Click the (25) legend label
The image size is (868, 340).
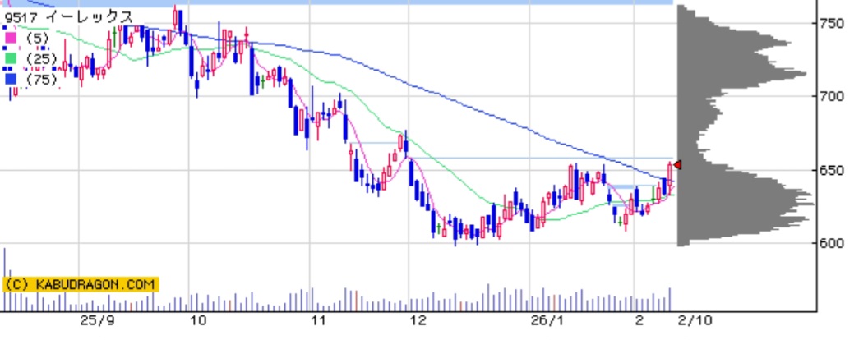(40, 58)
